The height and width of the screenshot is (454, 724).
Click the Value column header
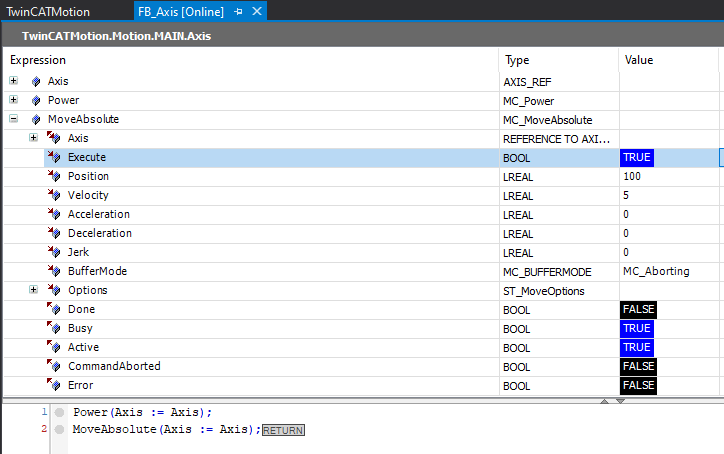[x=639, y=60]
